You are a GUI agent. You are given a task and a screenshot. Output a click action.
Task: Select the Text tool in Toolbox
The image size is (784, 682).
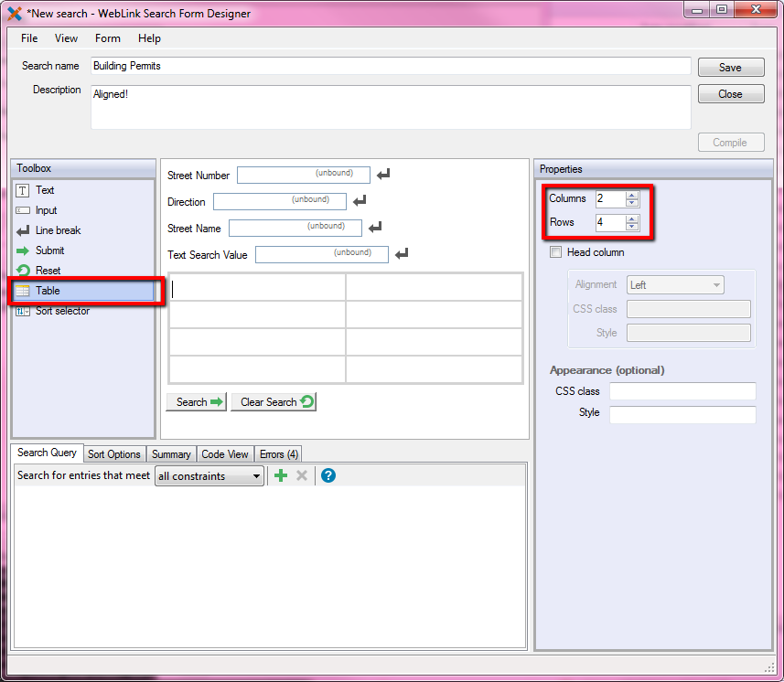pyautogui.click(x=44, y=190)
